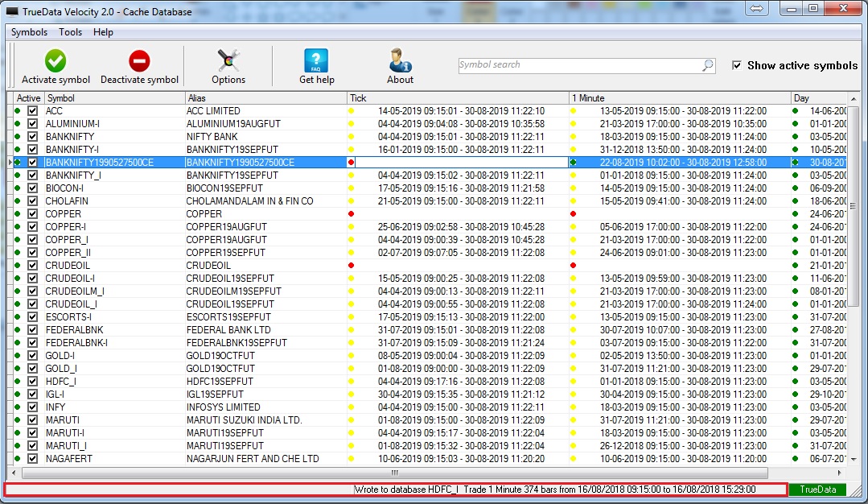
Task: Click the Active column header
Action: coord(28,98)
